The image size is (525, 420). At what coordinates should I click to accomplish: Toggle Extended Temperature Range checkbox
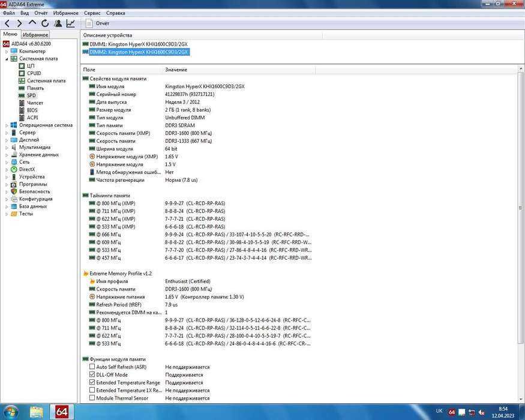click(x=92, y=382)
